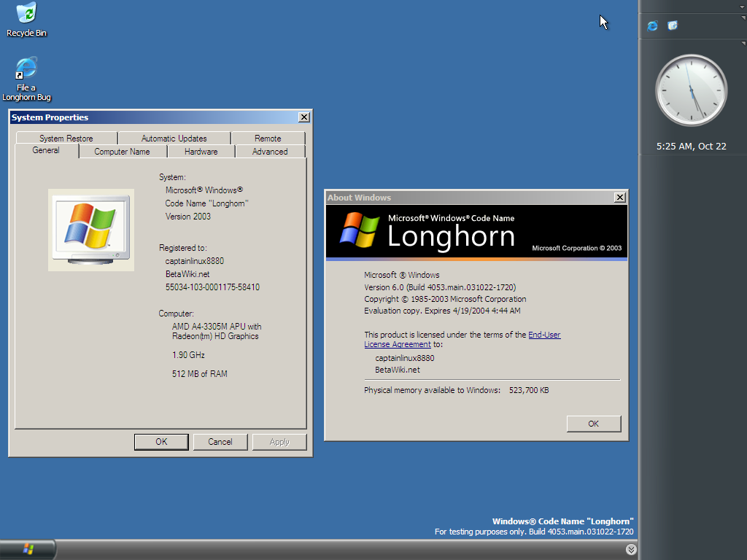Expand the taskbar notification chevron

point(631,550)
